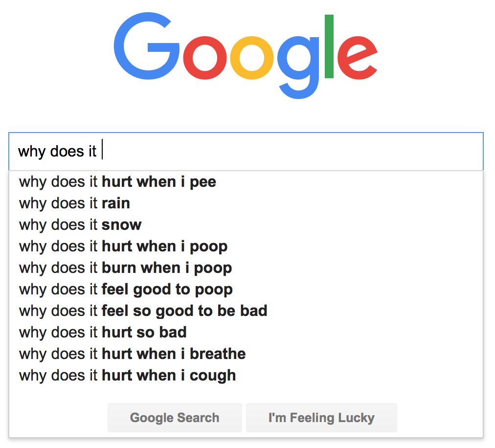This screenshot has width=495, height=448.
Task: Click the I'm Feeling Lucky button
Action: 321,418
